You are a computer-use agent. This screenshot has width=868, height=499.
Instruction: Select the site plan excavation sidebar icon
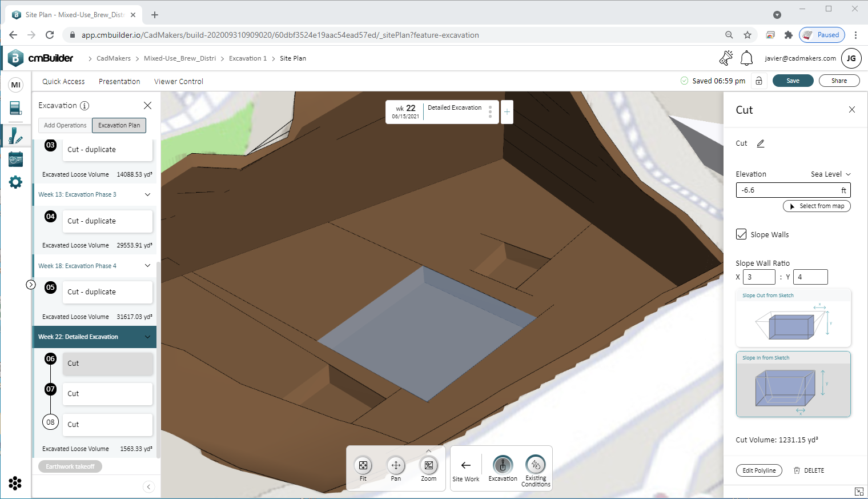(16, 136)
